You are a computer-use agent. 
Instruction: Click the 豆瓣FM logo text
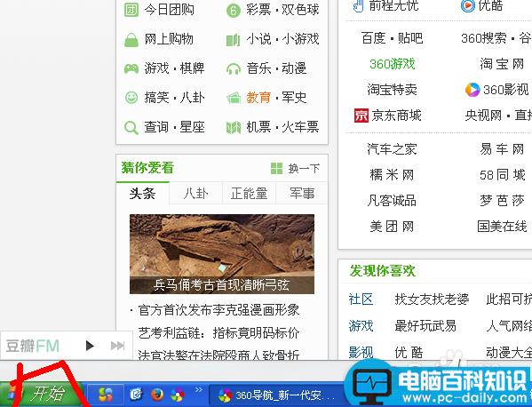[33, 347]
